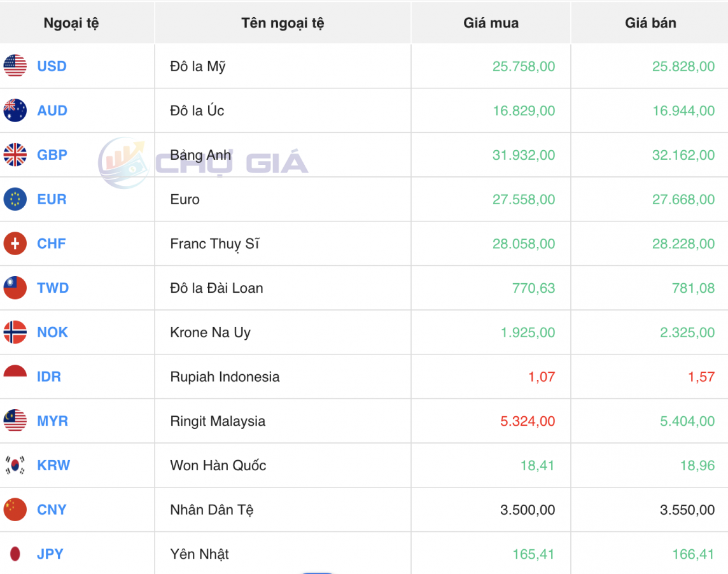Click the KRW South Korean flag icon
The height and width of the screenshot is (574, 728).
coord(14,465)
